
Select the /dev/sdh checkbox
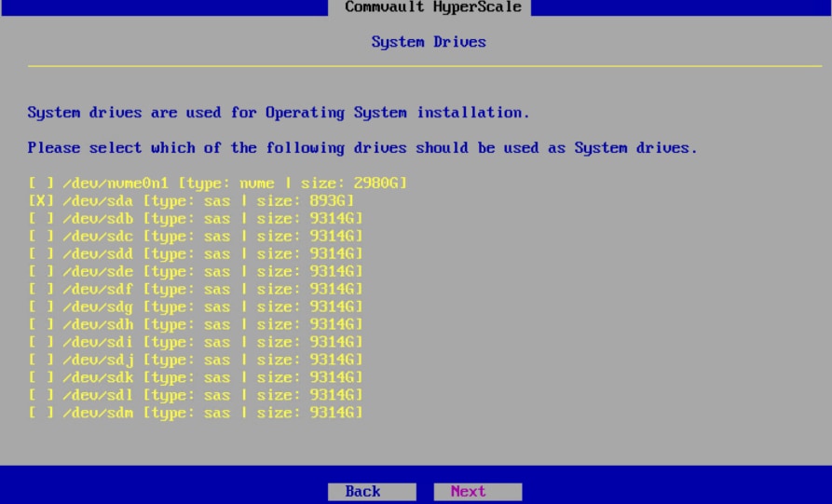[41, 324]
